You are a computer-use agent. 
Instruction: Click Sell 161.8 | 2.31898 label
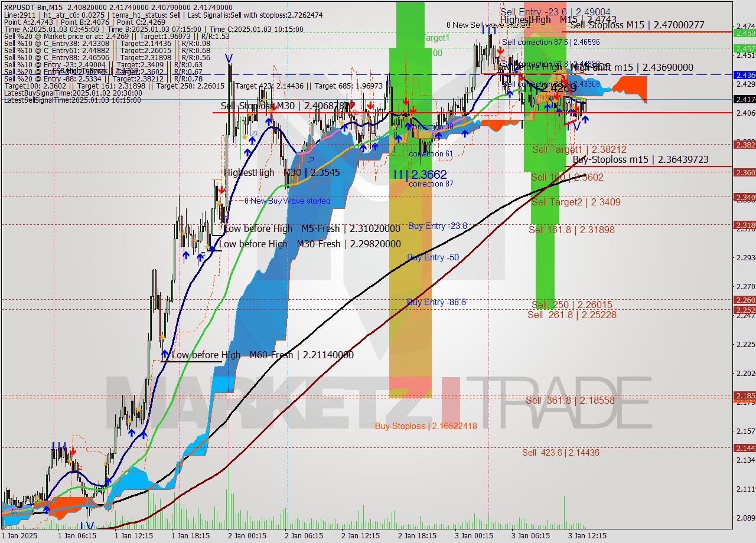tap(572, 230)
